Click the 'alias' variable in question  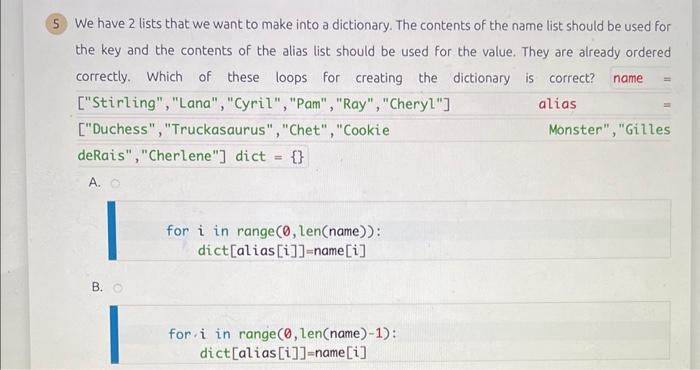click(x=557, y=104)
